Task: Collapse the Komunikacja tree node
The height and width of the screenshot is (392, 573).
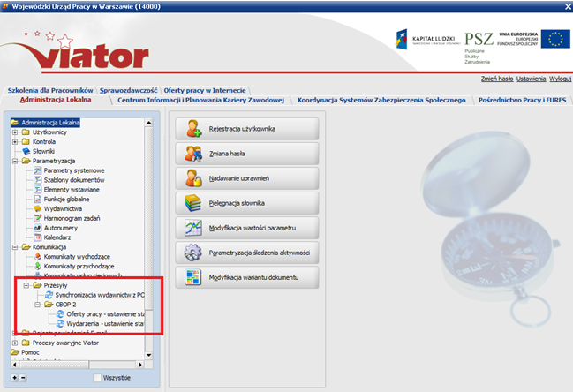Action: point(15,247)
